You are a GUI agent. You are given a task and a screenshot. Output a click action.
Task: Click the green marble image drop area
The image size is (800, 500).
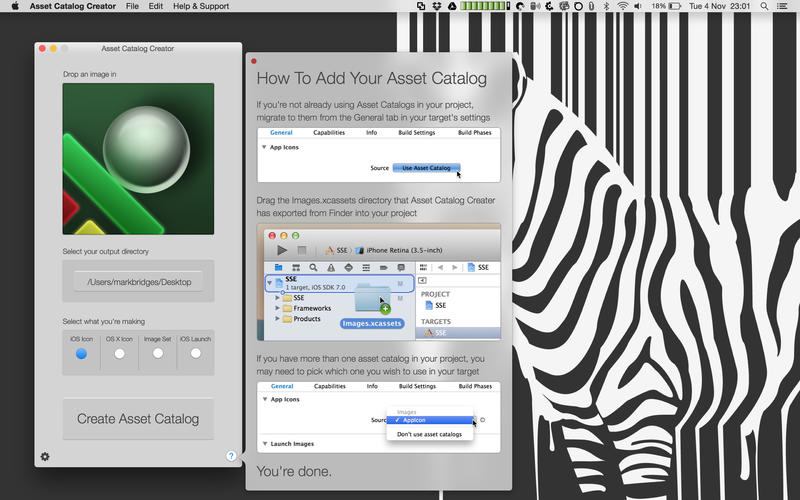click(138, 159)
